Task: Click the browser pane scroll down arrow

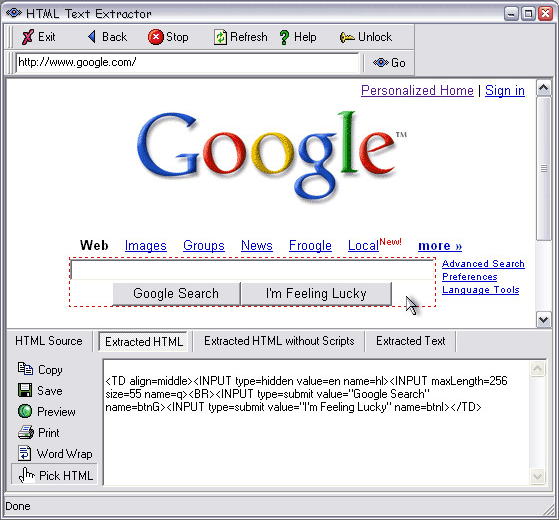Action: [543, 319]
